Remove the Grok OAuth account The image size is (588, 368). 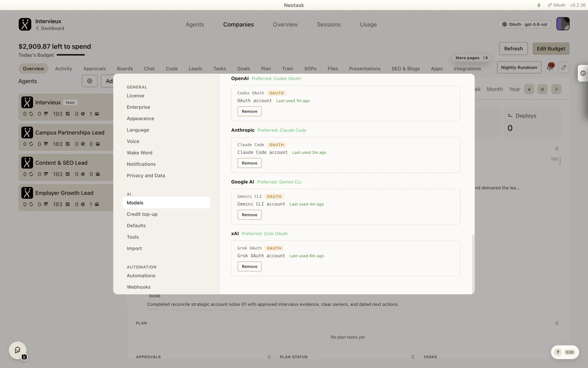pyautogui.click(x=250, y=266)
